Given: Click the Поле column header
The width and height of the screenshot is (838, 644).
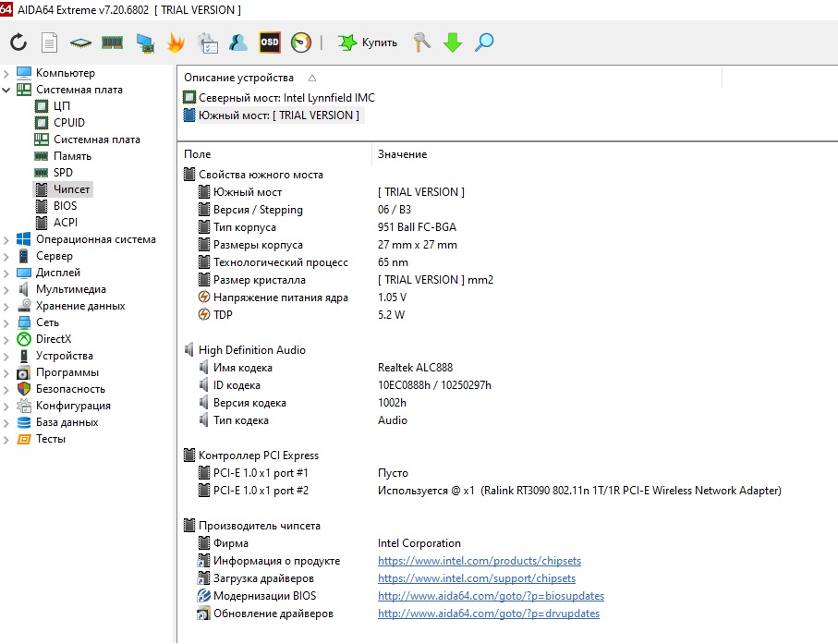Looking at the screenshot, I should click(x=198, y=154).
